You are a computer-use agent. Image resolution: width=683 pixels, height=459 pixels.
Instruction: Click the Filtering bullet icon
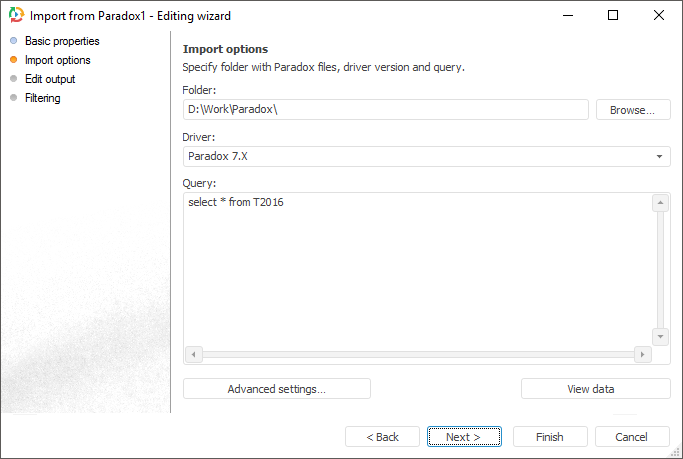[13, 98]
